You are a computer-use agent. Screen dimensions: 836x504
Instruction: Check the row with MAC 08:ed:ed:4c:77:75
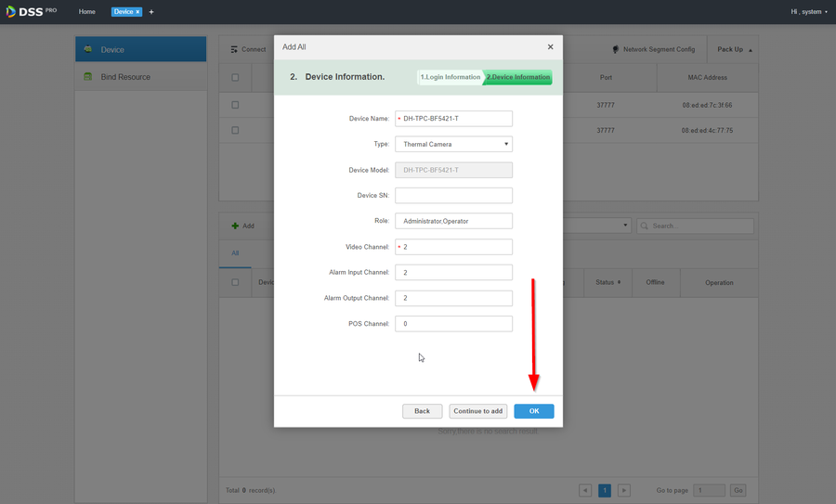pos(235,130)
